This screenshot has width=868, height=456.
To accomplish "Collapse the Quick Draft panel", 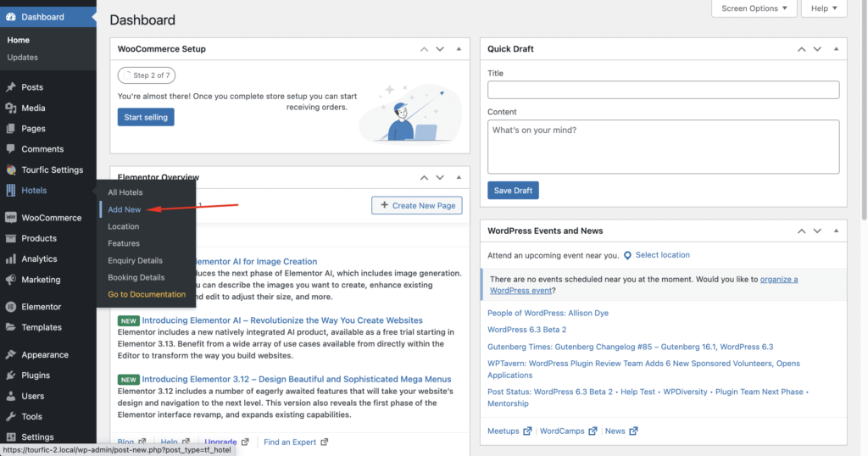I will point(837,49).
